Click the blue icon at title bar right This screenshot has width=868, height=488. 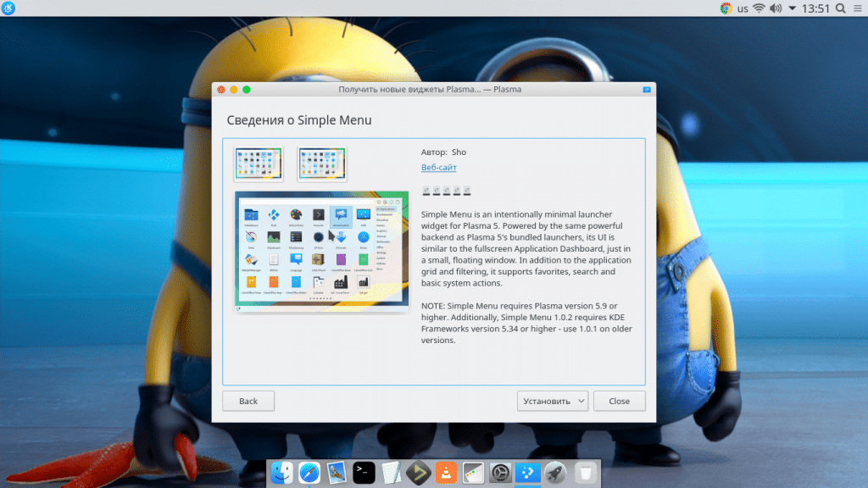[x=647, y=90]
